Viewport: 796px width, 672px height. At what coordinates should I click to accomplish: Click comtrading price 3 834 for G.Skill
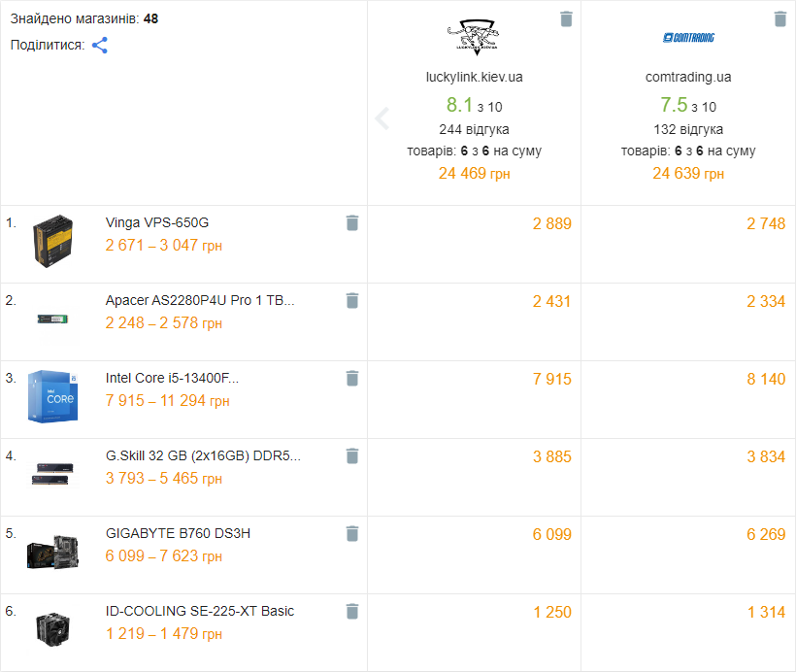[x=766, y=457]
